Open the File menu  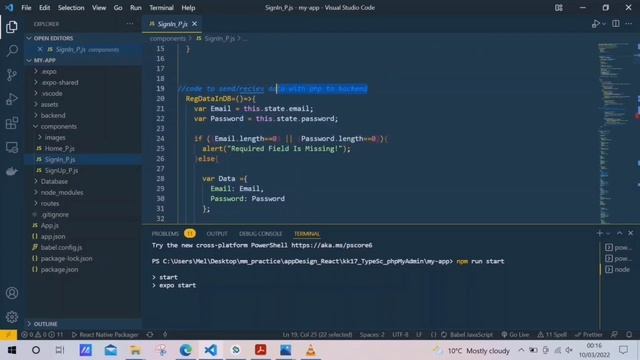[26, 8]
